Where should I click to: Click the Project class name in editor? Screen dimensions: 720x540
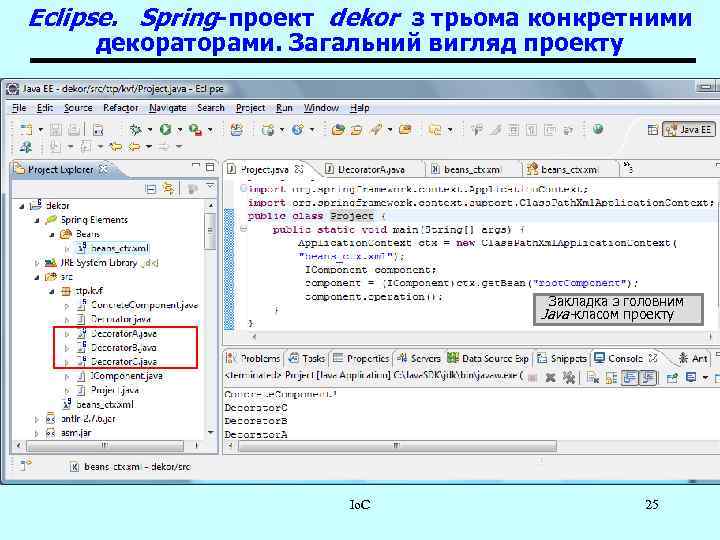coord(352,216)
